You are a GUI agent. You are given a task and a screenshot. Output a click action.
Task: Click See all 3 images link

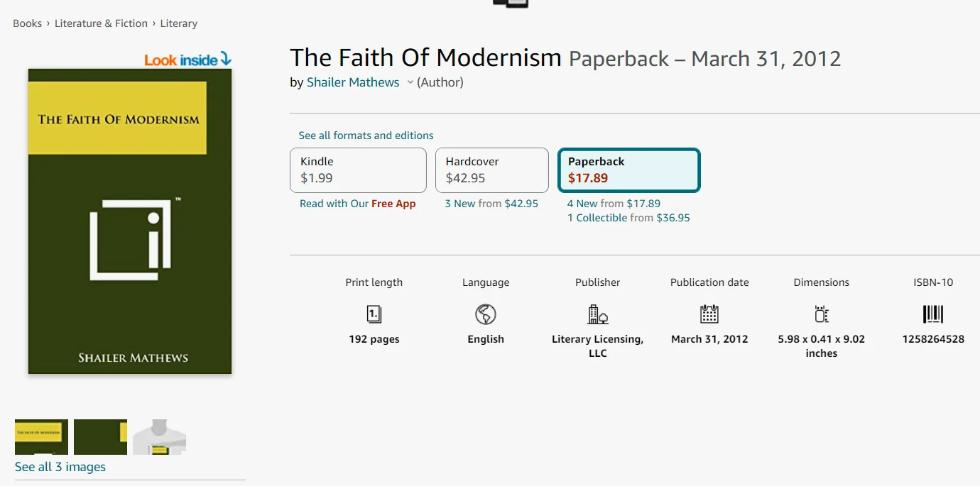point(60,467)
